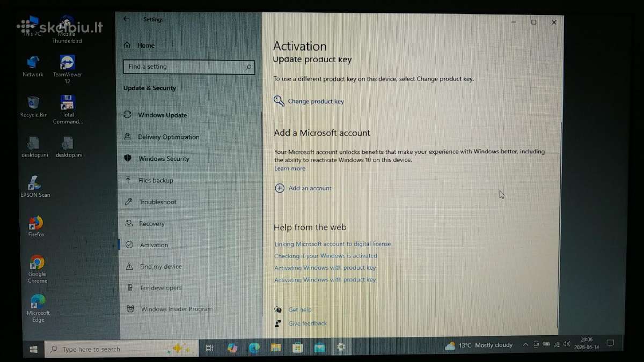
Task: Select TeamViewer 12 desktop shortcut
Action: [67, 70]
